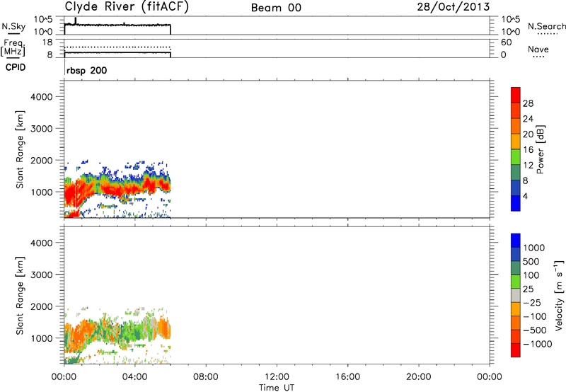The image size is (566, 392).
Task: Click the '20' label on power colorbar
Action: [528, 134]
